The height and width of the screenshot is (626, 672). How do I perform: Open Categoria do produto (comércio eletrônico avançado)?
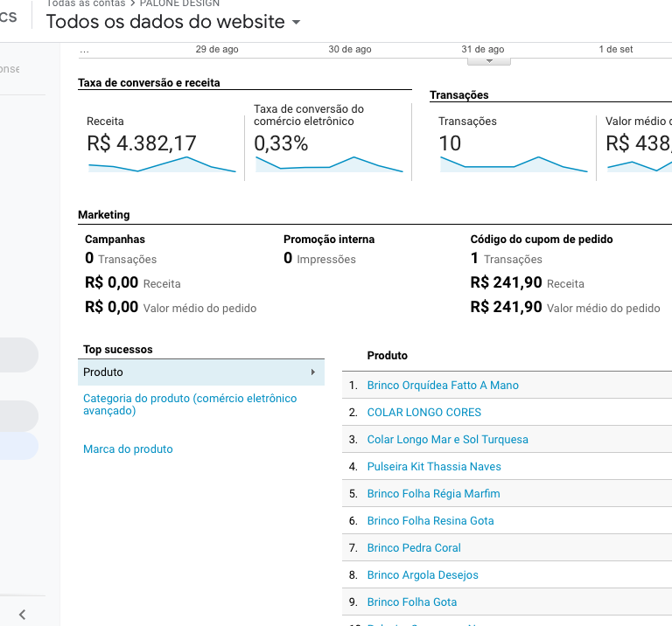(x=190, y=404)
